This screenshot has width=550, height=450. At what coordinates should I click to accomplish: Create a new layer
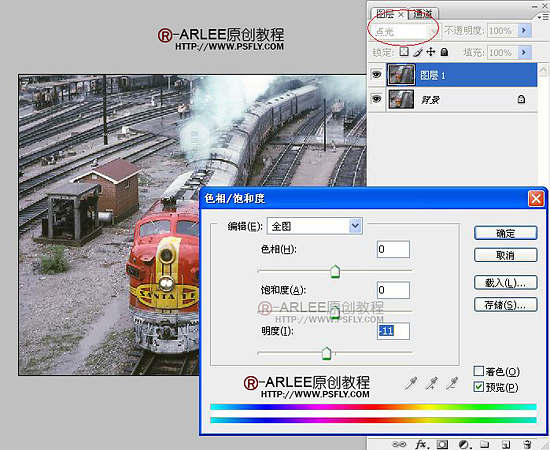click(x=506, y=444)
